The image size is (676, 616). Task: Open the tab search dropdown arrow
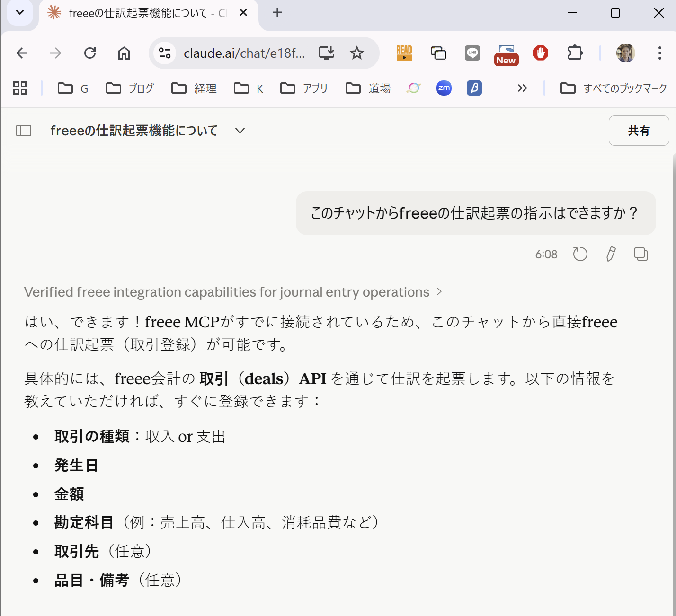coord(20,13)
